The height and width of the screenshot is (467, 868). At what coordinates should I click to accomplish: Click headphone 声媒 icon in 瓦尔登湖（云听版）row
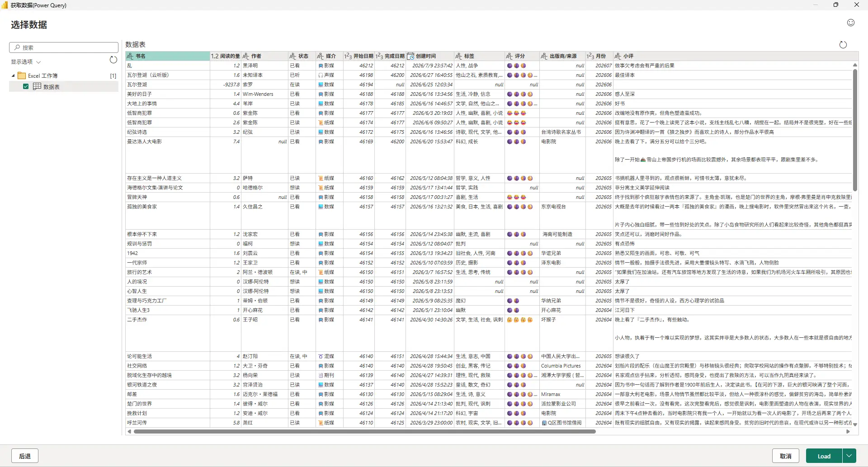321,75
